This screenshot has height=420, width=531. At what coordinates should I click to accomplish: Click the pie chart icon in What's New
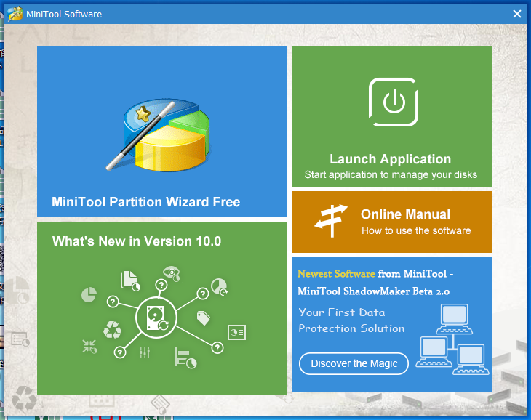pos(89,294)
